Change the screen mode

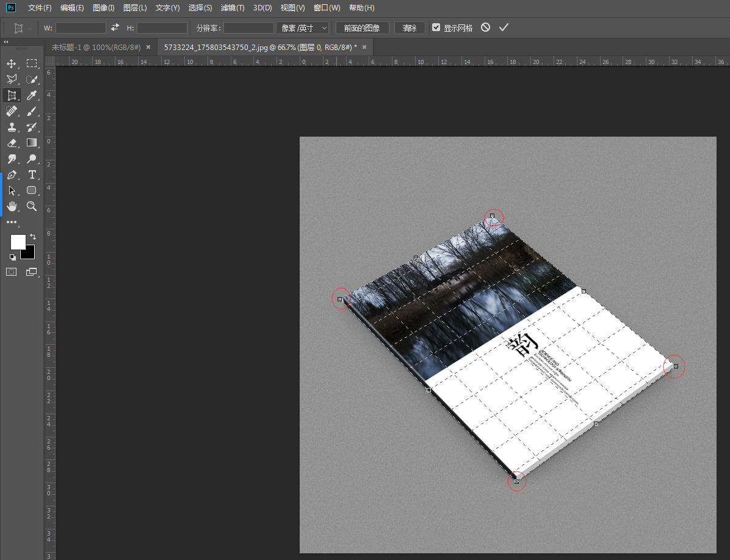click(x=32, y=272)
